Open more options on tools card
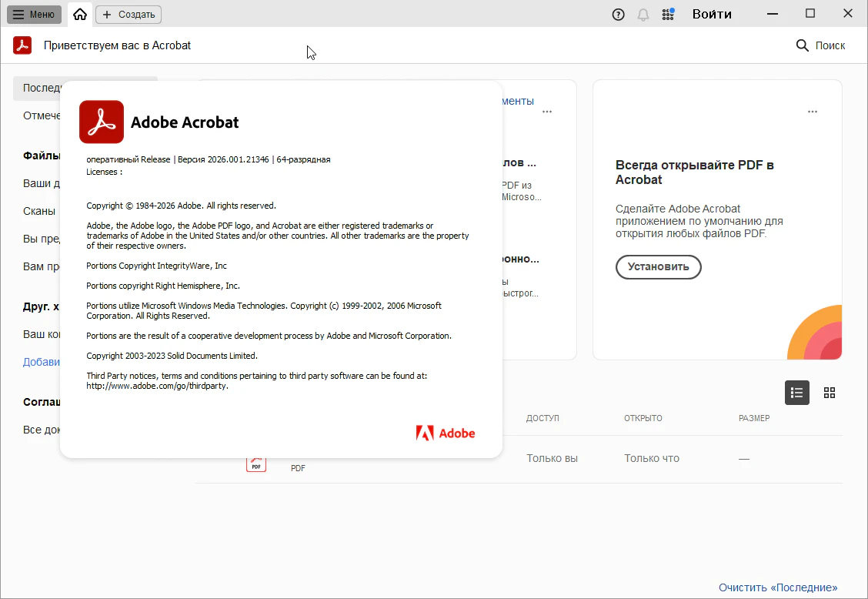The height and width of the screenshot is (599, 868). [546, 112]
